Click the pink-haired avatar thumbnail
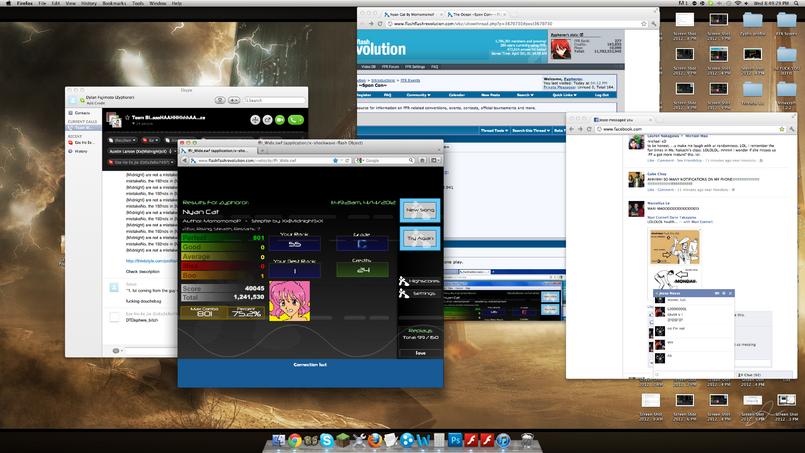The image size is (805, 453). click(290, 300)
